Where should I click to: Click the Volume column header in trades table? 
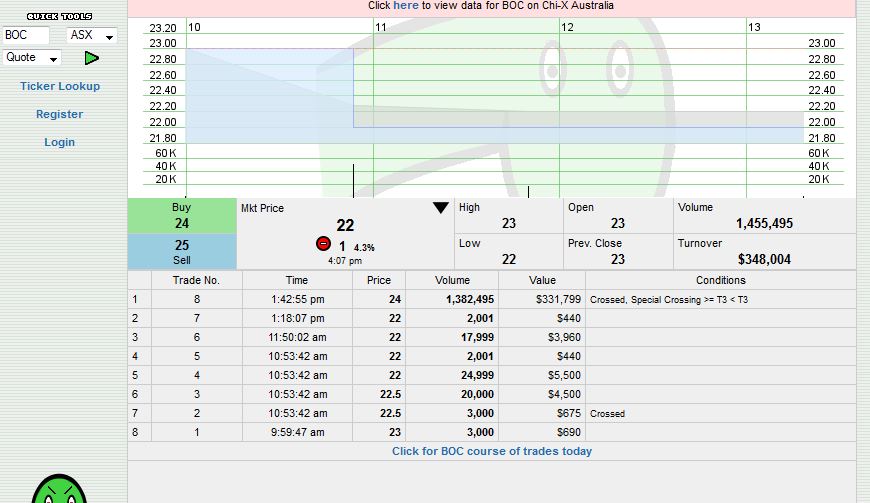452,280
